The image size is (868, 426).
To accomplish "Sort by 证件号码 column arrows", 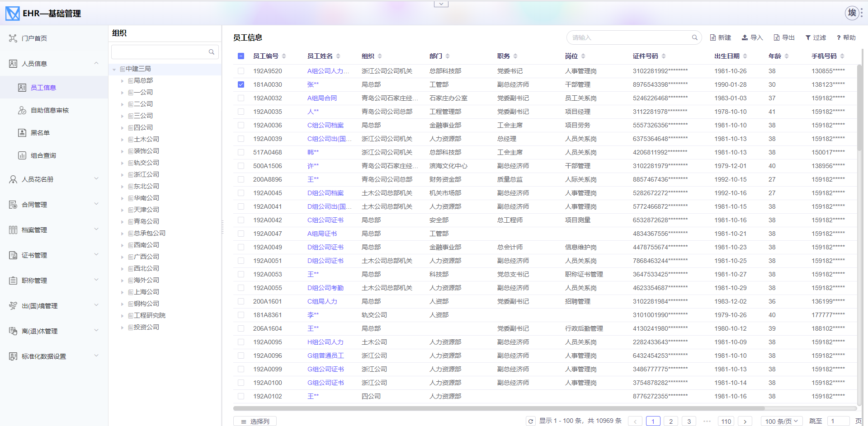I will 664,56.
